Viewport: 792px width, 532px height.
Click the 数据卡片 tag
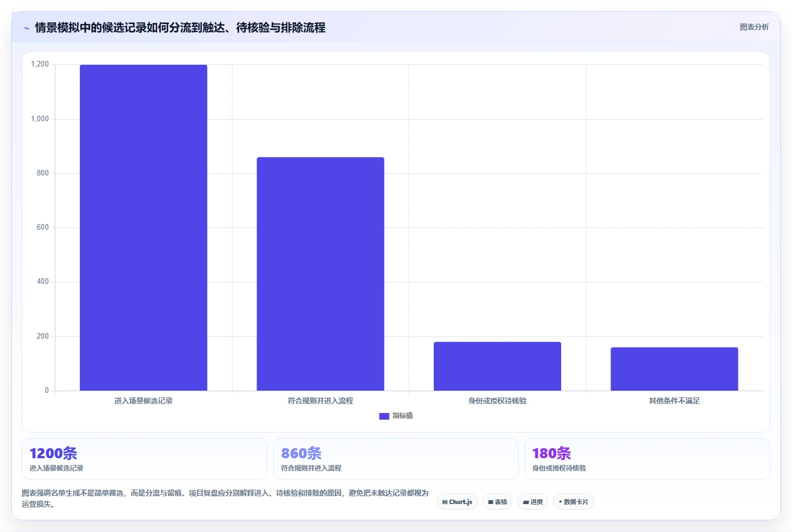coord(573,502)
